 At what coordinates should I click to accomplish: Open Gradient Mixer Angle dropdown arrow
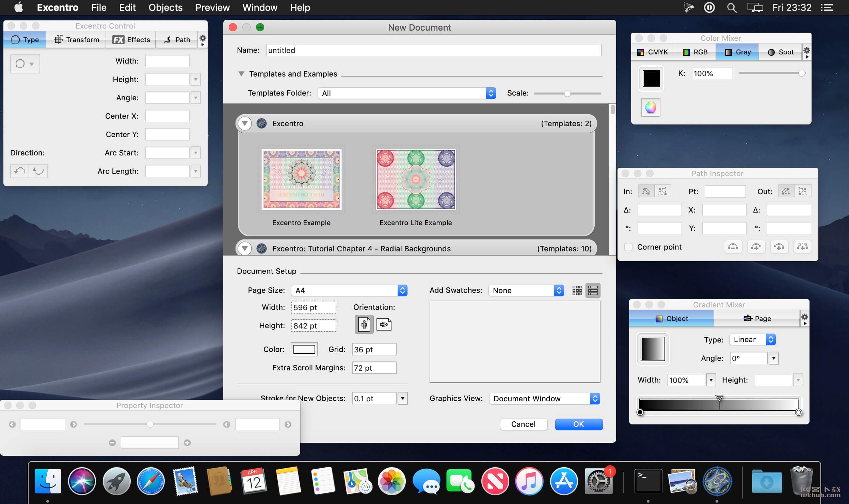[x=773, y=358]
